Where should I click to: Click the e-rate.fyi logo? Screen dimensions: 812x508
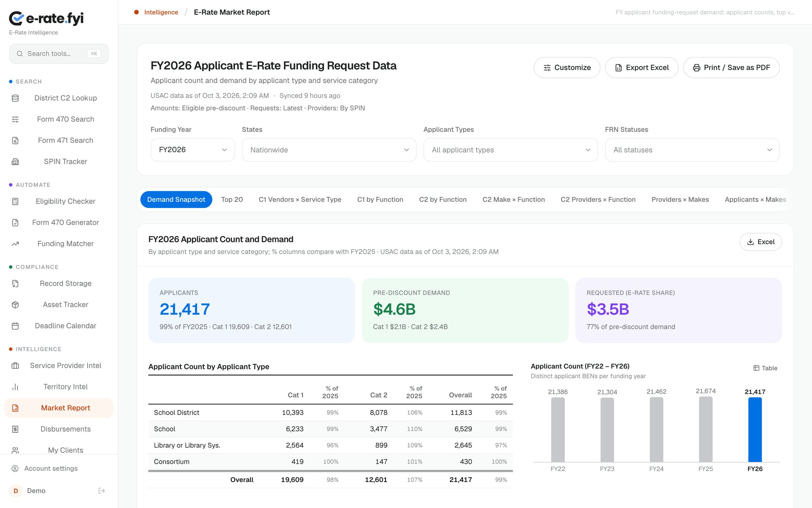pos(46,18)
